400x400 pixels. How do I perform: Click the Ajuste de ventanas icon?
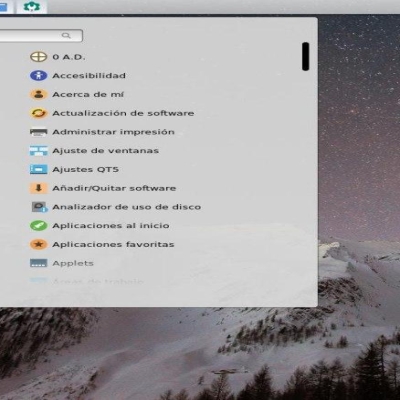coord(39,151)
